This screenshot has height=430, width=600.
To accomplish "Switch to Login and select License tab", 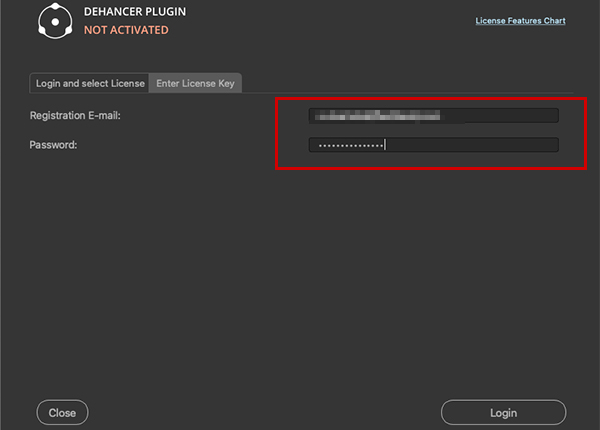I will [x=90, y=83].
